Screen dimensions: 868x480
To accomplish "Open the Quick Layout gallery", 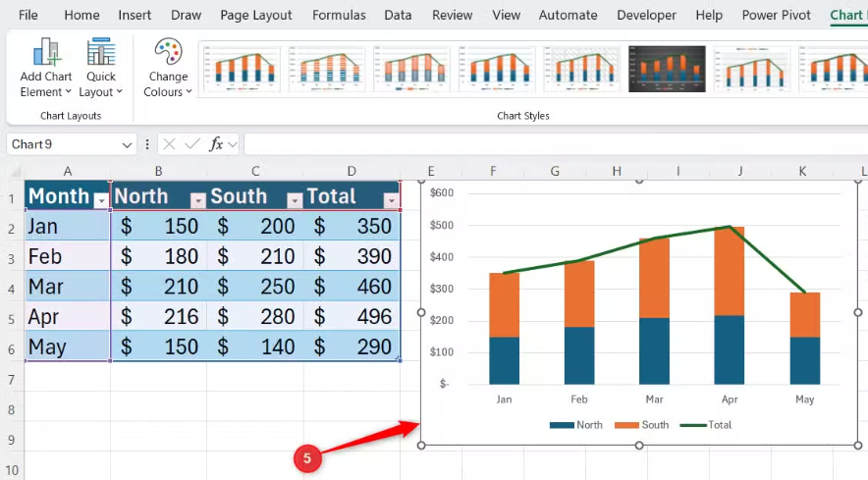I will [101, 68].
